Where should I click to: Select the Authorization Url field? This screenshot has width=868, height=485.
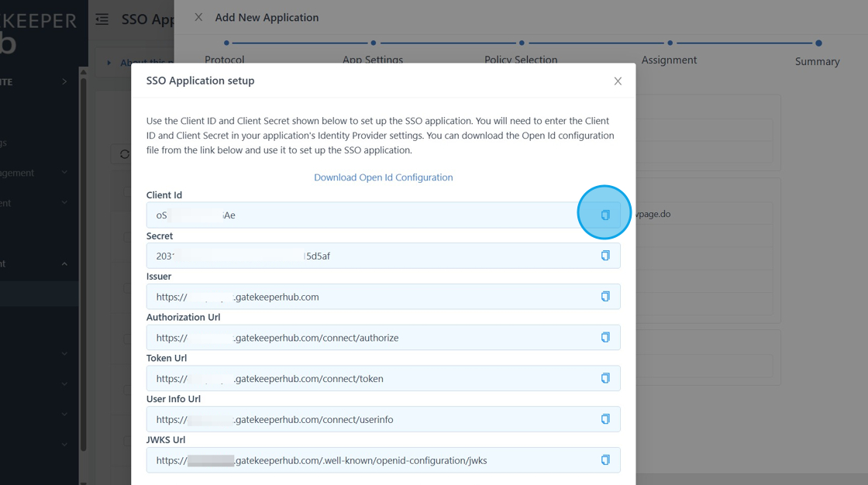click(x=383, y=338)
